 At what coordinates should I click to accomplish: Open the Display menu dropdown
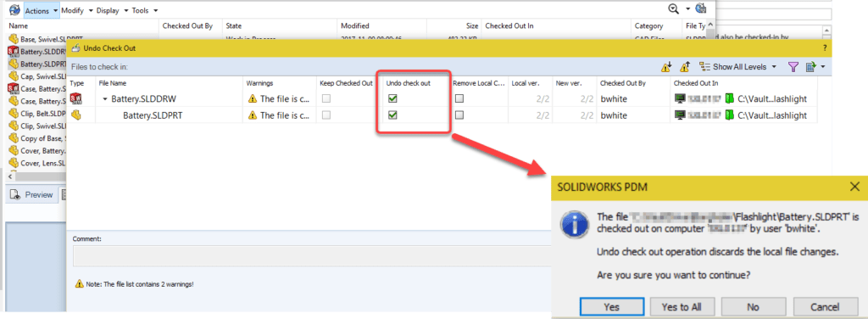click(113, 10)
